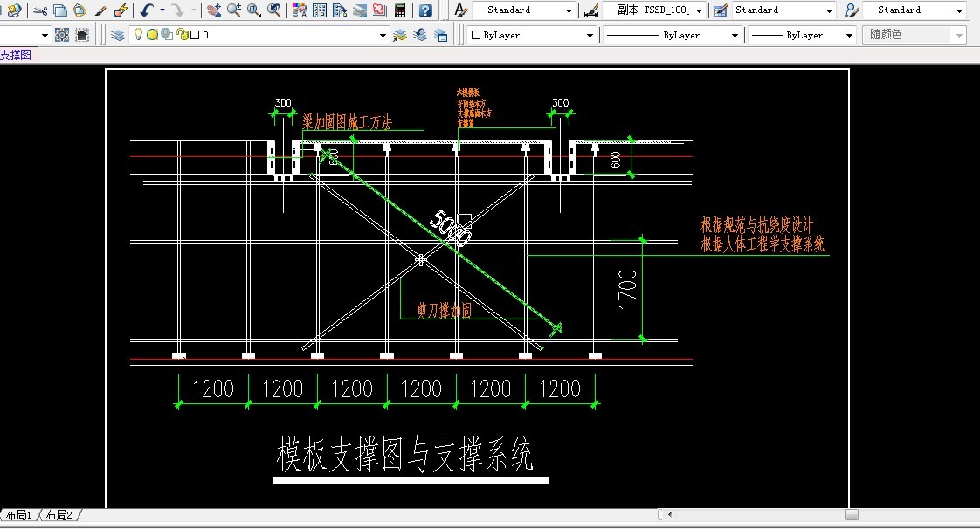Click the Copy icon in the toolbar

(60, 10)
